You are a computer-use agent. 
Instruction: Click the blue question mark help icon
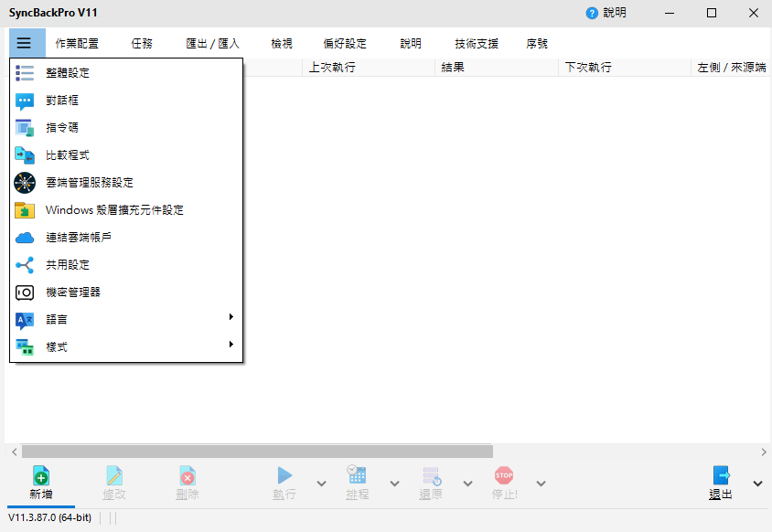tap(592, 14)
